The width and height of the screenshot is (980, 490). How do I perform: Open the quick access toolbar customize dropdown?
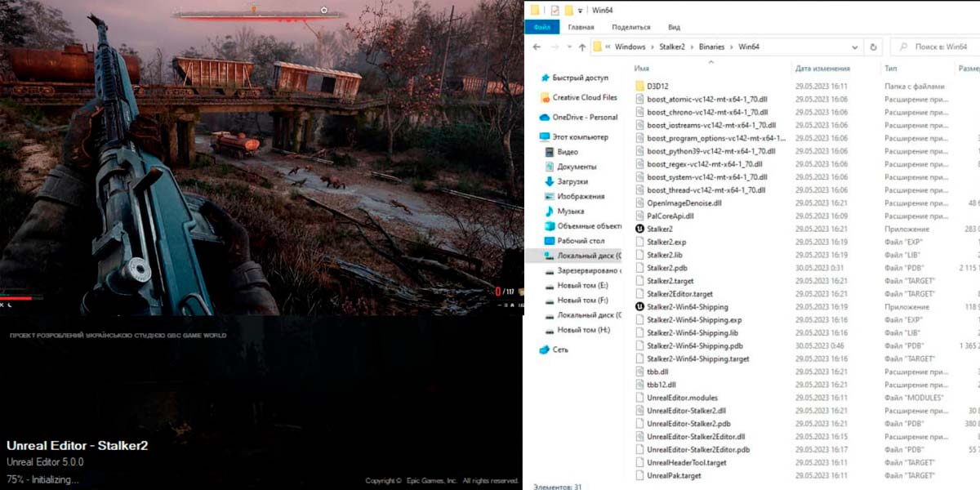click(x=581, y=10)
